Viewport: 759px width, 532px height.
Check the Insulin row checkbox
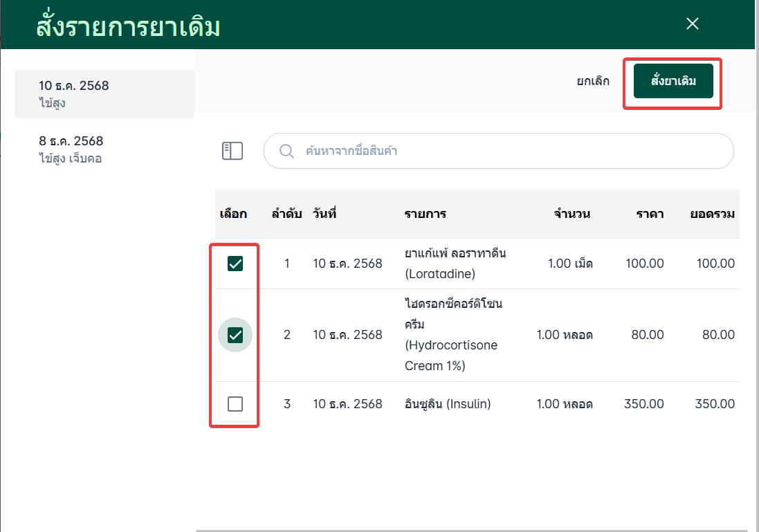coord(235,403)
